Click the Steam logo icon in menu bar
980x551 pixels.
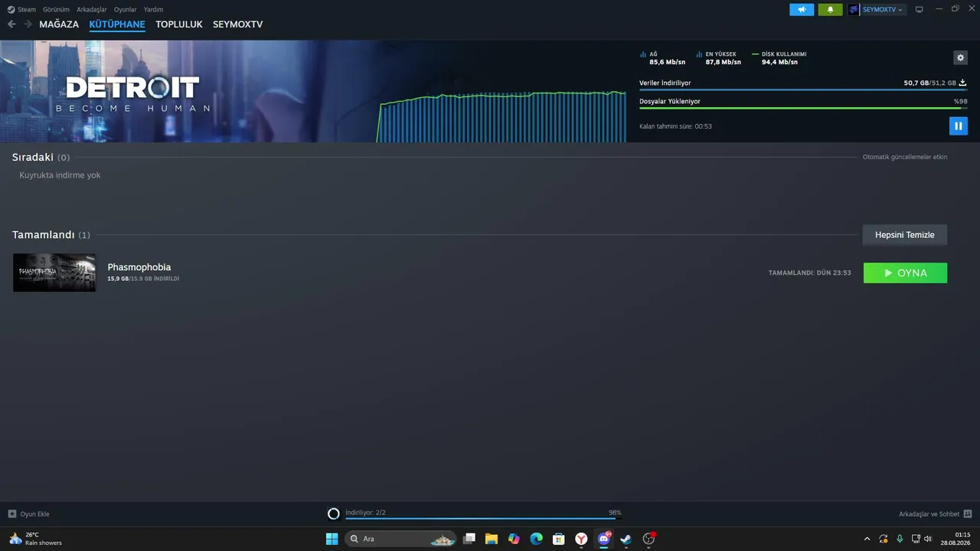[x=11, y=10]
